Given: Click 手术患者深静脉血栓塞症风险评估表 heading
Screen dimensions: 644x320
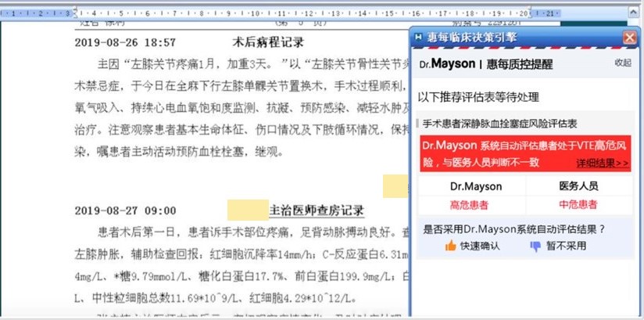Looking at the screenshot, I should (x=499, y=124).
